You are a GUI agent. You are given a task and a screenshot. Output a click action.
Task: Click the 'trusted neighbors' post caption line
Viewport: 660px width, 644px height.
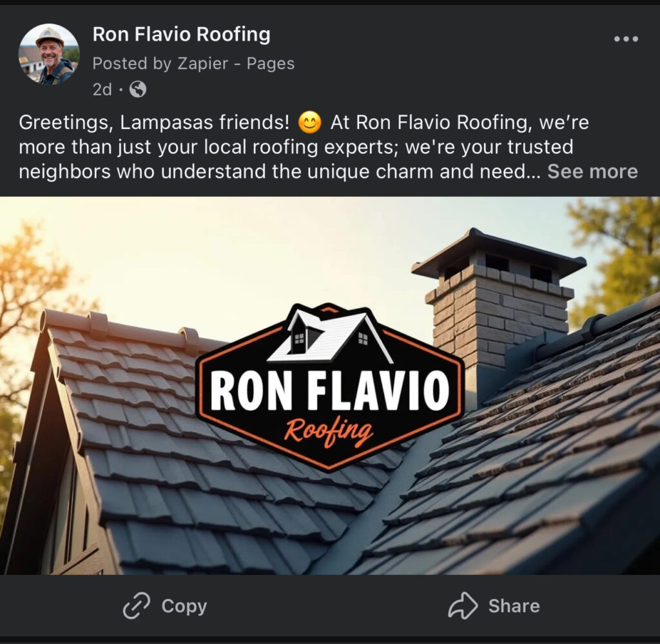[x=280, y=171]
